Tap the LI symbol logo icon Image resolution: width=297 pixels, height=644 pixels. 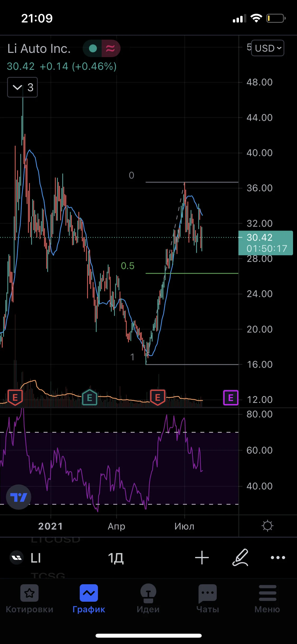click(x=17, y=558)
